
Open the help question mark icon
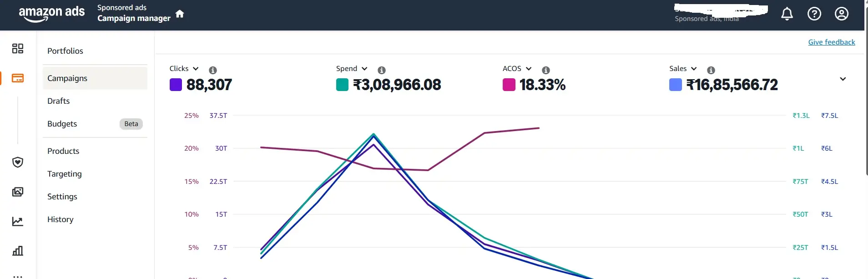click(814, 14)
